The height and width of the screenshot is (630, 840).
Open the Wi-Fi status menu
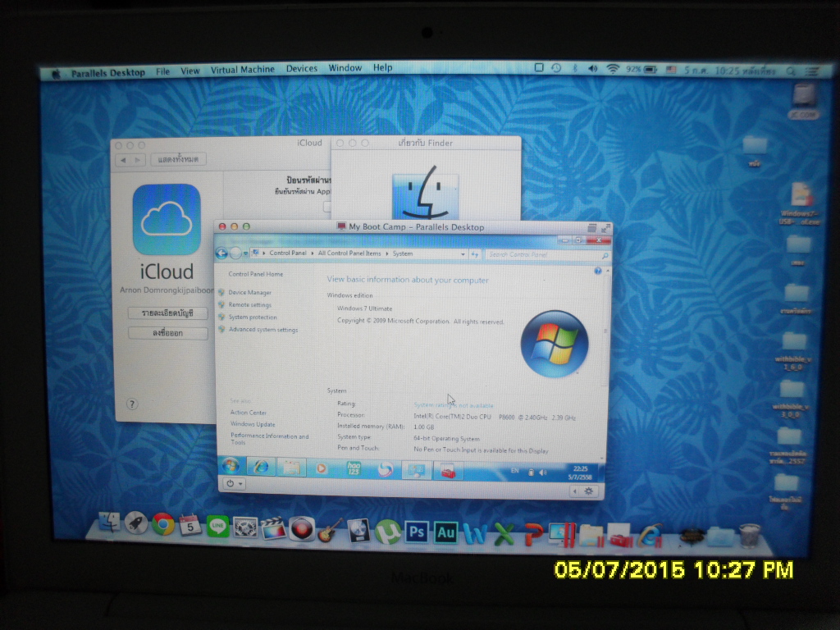tap(612, 69)
